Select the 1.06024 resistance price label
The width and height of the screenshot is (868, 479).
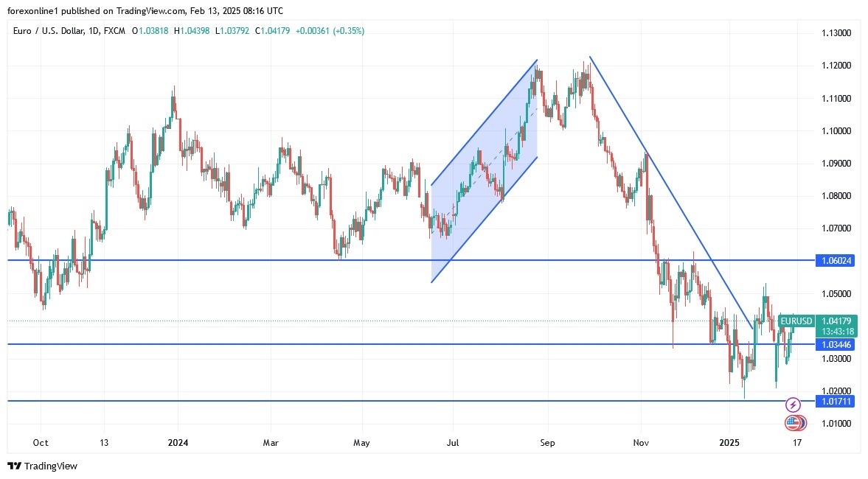pyautogui.click(x=837, y=260)
